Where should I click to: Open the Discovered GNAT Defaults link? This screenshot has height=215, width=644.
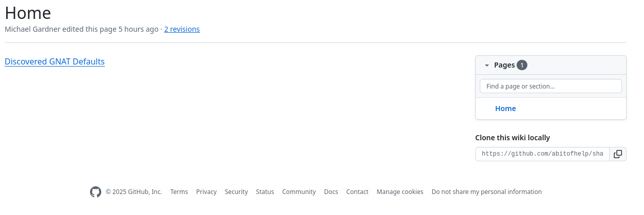coord(55,62)
